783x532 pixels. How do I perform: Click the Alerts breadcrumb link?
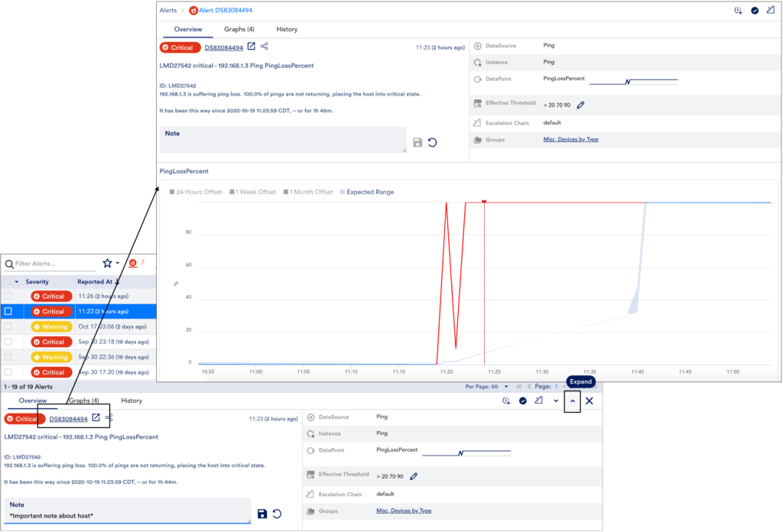168,11
